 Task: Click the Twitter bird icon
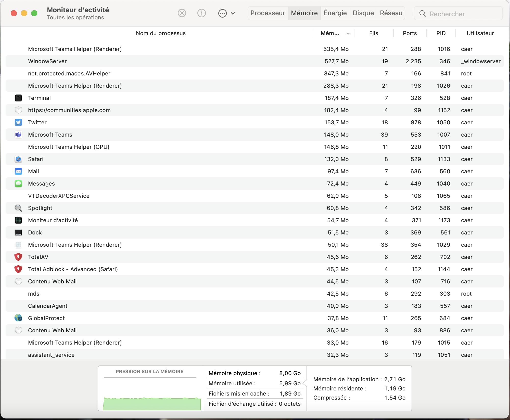[x=18, y=122]
